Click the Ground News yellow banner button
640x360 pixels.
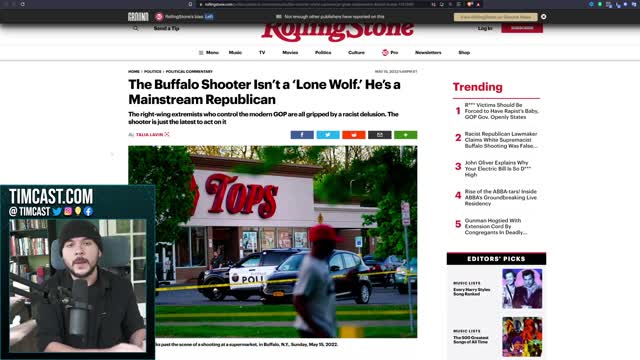pyautogui.click(x=496, y=17)
